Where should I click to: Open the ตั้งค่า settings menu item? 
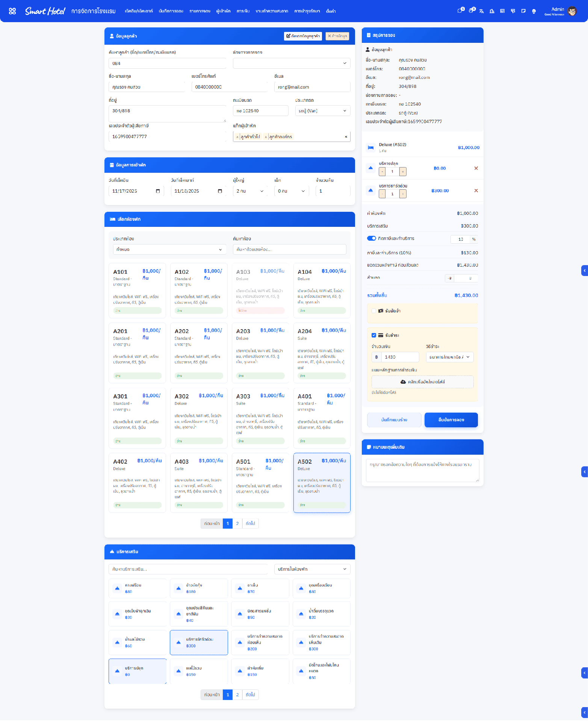pos(331,11)
